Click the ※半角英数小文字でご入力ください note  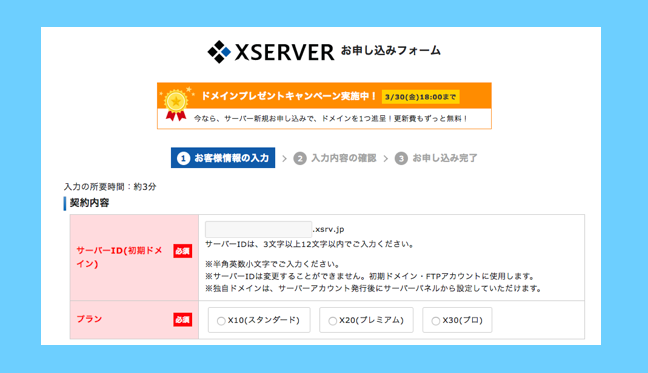(273, 264)
